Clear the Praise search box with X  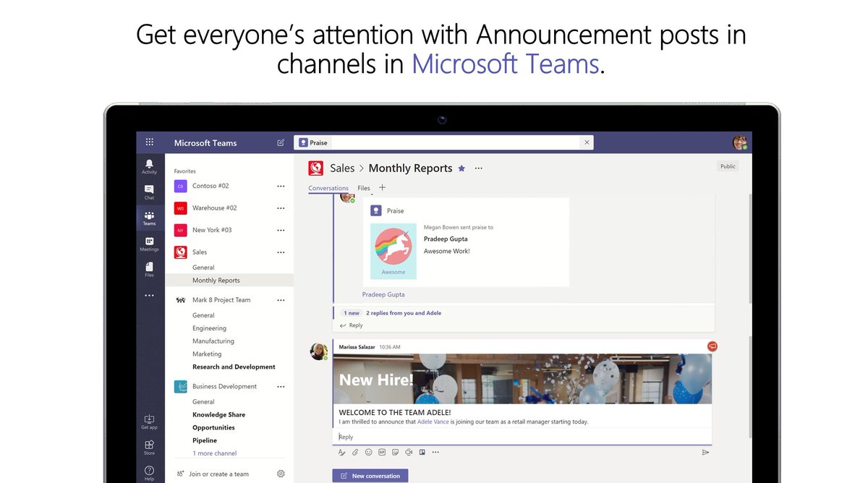tap(587, 142)
